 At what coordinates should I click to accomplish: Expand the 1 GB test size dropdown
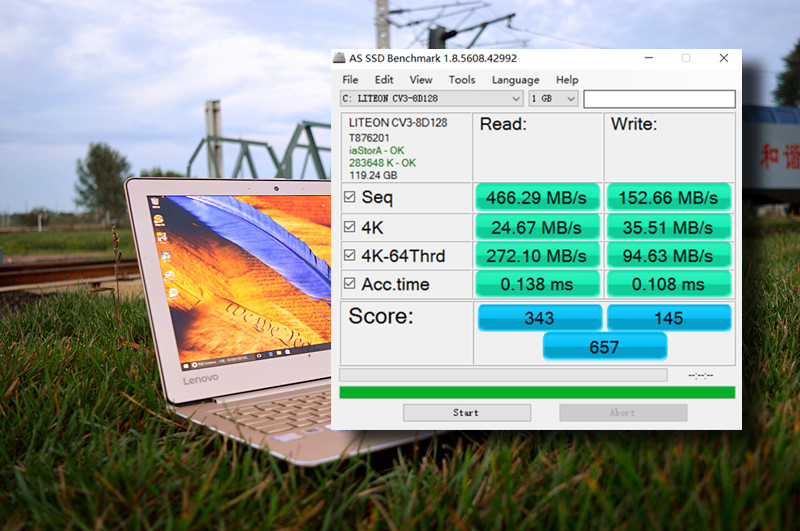pyautogui.click(x=553, y=98)
